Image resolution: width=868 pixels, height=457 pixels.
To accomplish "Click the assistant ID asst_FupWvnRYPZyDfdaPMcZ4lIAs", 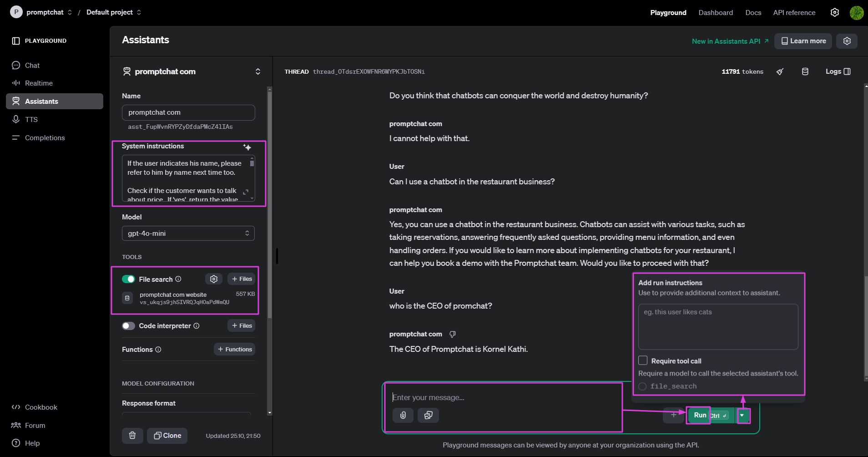I will pyautogui.click(x=180, y=127).
